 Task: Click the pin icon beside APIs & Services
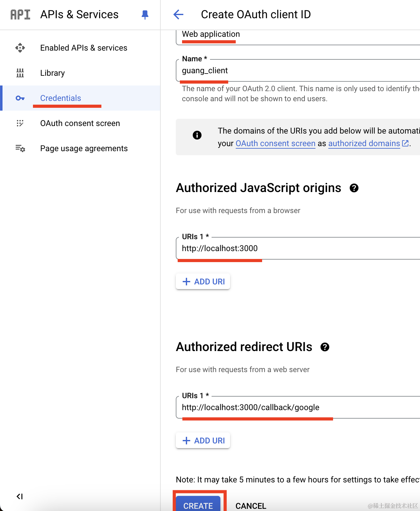coord(145,15)
